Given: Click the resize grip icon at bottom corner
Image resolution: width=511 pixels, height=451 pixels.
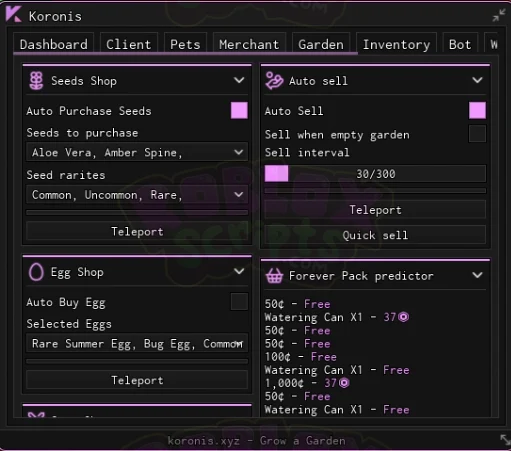Looking at the screenshot, I should 505,439.
